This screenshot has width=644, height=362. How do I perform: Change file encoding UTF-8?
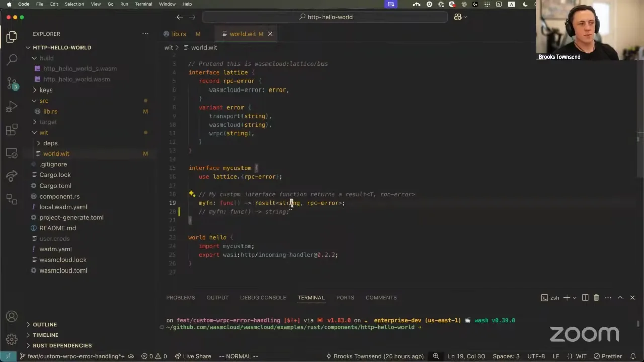point(536,356)
